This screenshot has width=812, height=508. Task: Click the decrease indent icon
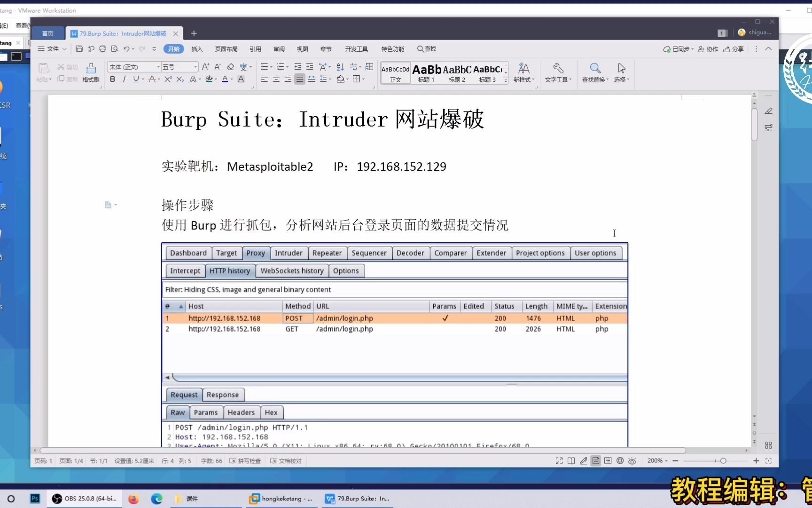click(x=298, y=67)
